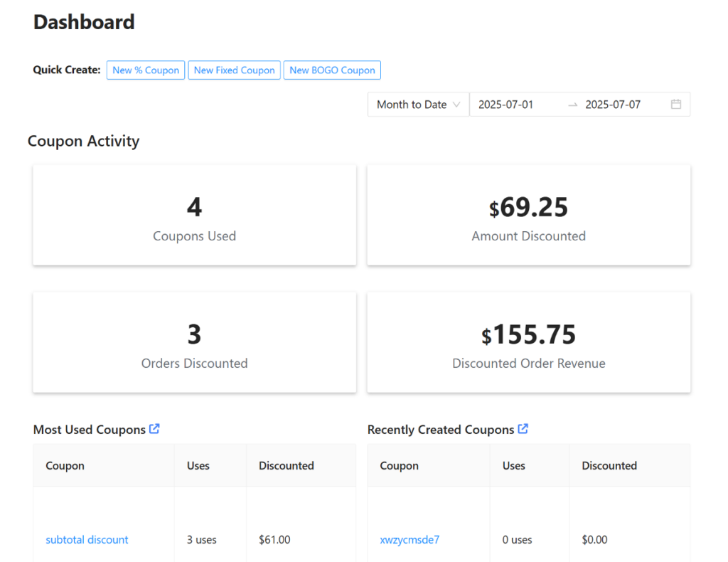Open the Recently Created Coupons external link icon
This screenshot has width=728, height=562.
pyautogui.click(x=523, y=429)
